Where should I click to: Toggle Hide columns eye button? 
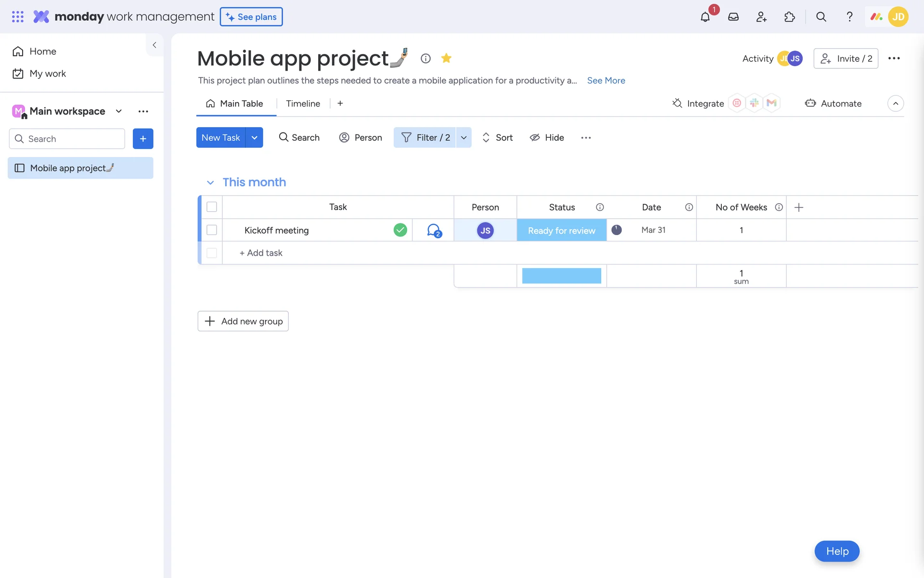point(547,138)
